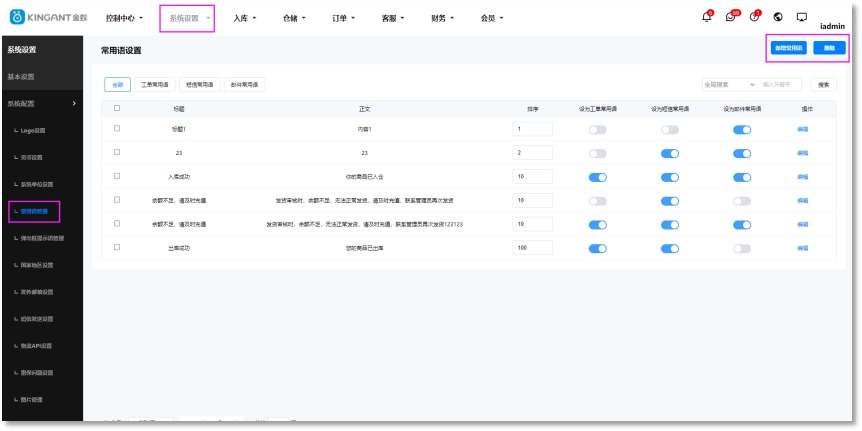Click the help question mark icon

pos(755,17)
